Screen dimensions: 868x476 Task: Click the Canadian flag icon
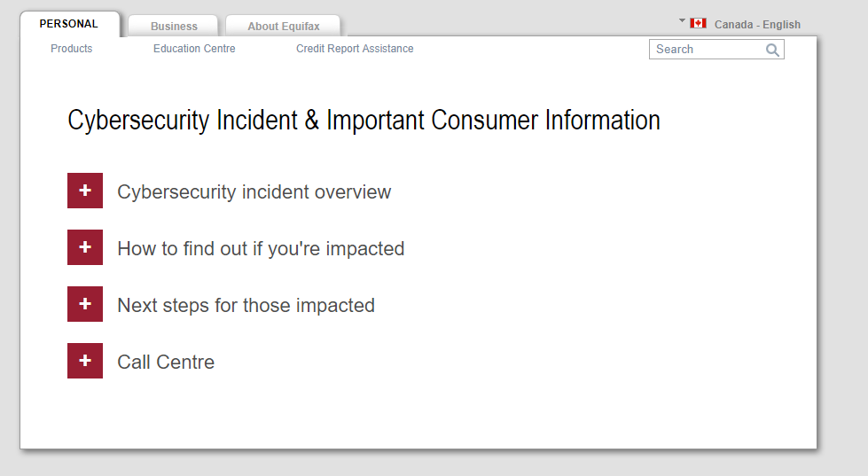coord(698,24)
